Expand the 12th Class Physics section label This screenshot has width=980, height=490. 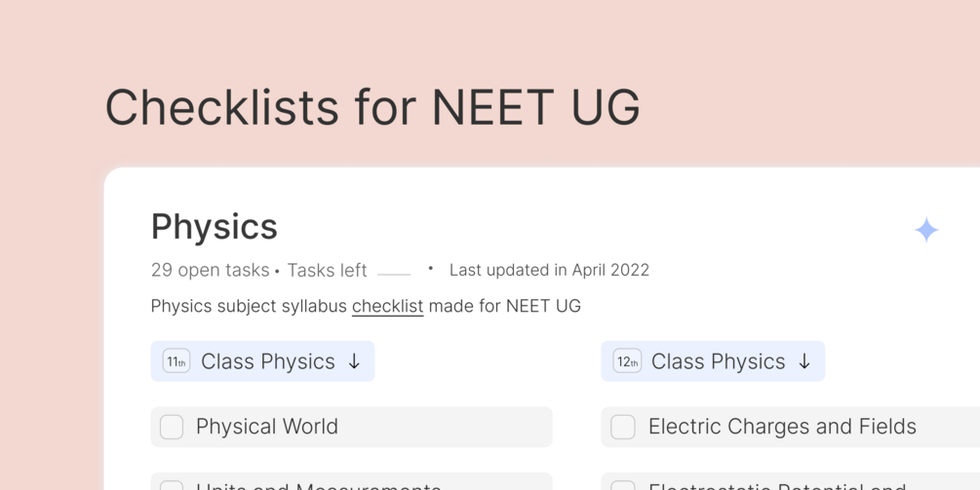[718, 361]
